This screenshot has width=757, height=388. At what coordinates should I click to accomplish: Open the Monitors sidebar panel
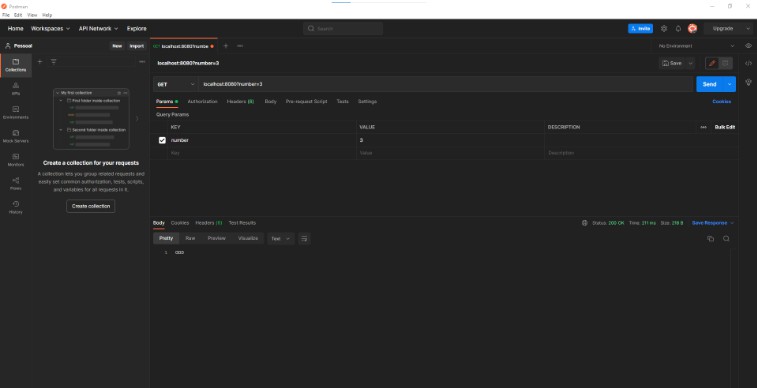coord(16,160)
